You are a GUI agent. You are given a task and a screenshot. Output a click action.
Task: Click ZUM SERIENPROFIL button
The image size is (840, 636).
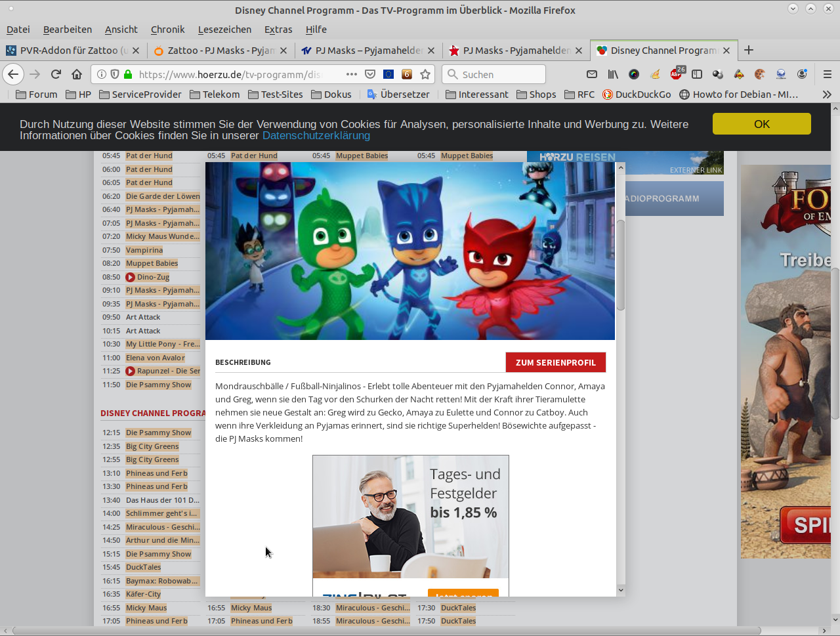click(x=556, y=362)
